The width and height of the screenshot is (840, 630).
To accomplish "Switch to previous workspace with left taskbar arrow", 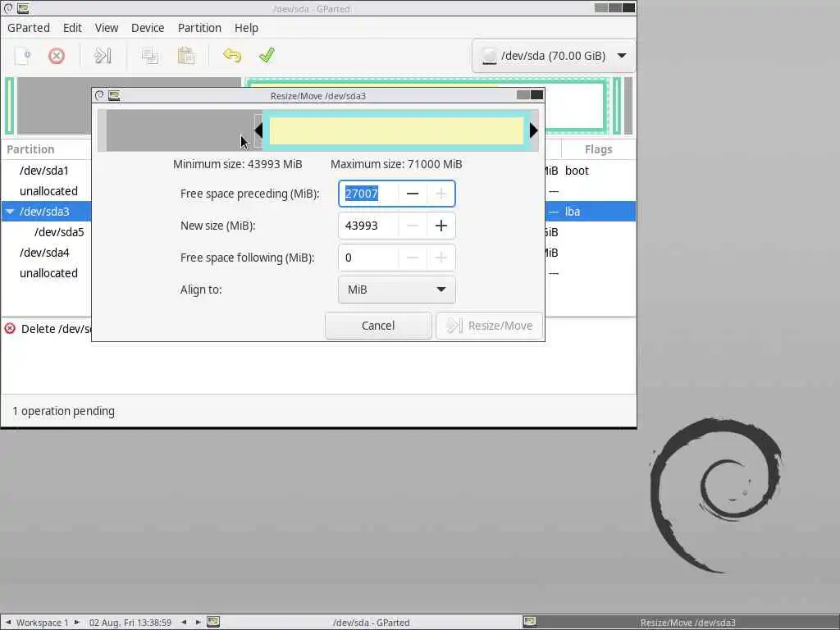I will 8,623.
